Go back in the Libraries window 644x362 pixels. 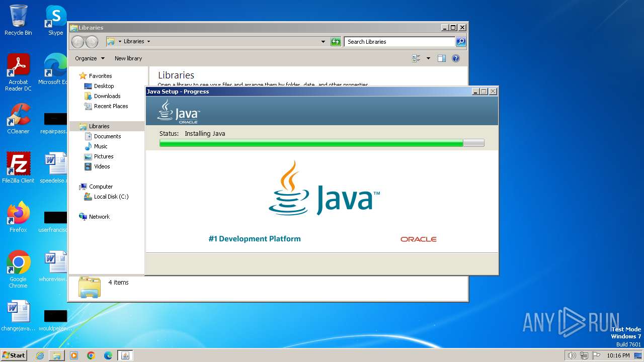77,42
